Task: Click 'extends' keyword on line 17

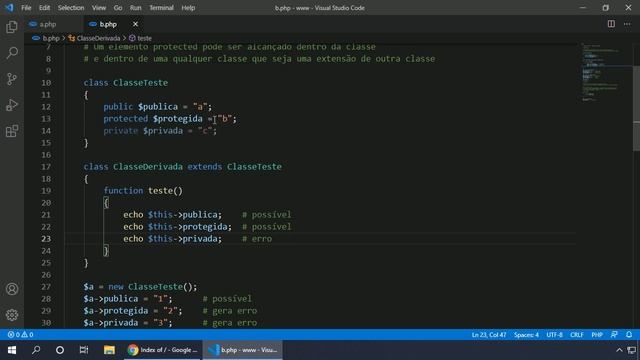Action: [205, 167]
